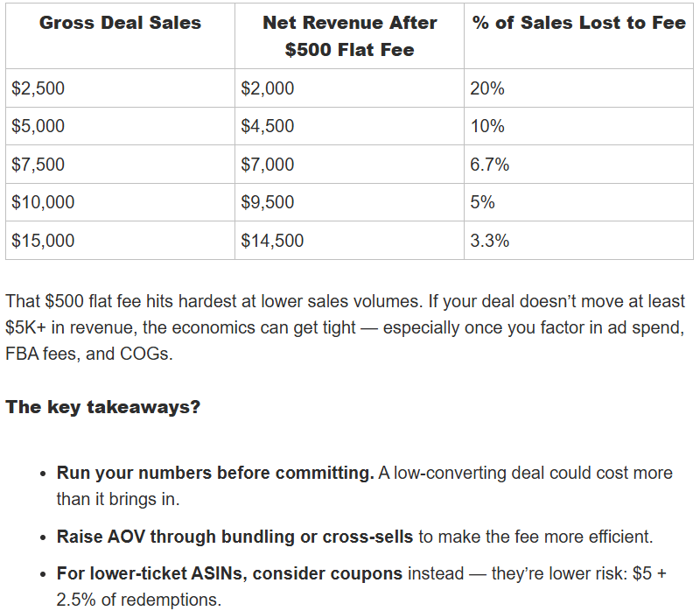This screenshot has height=611, width=700.
Task: Select the $10,000 gross sales cell
Action: click(x=43, y=202)
